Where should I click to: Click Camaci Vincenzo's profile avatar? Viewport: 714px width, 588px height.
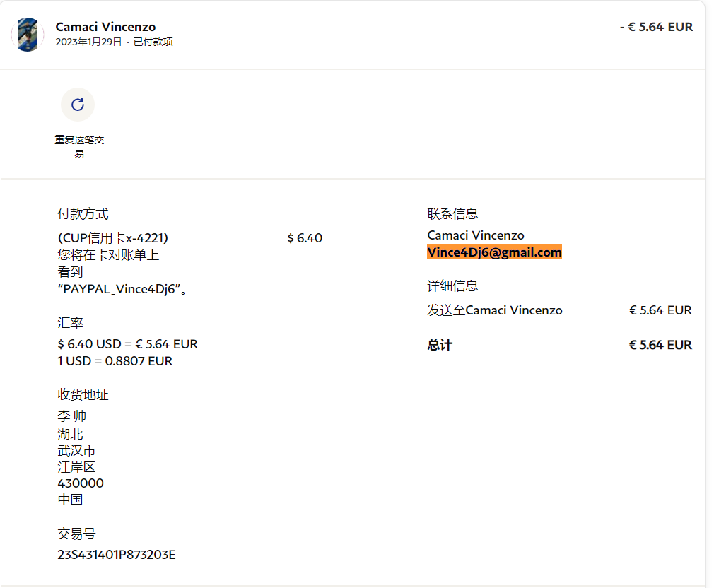tap(28, 35)
